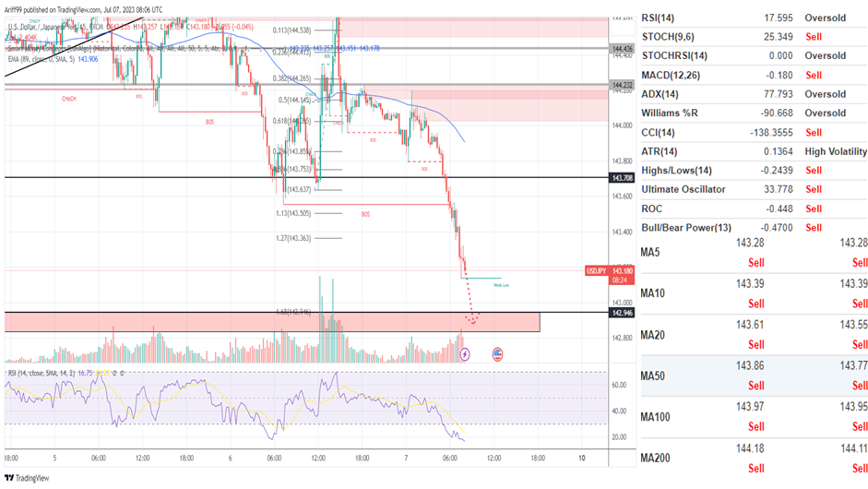This screenshot has width=868, height=489.
Task: Click the MA200 moving average label
Action: (656, 458)
